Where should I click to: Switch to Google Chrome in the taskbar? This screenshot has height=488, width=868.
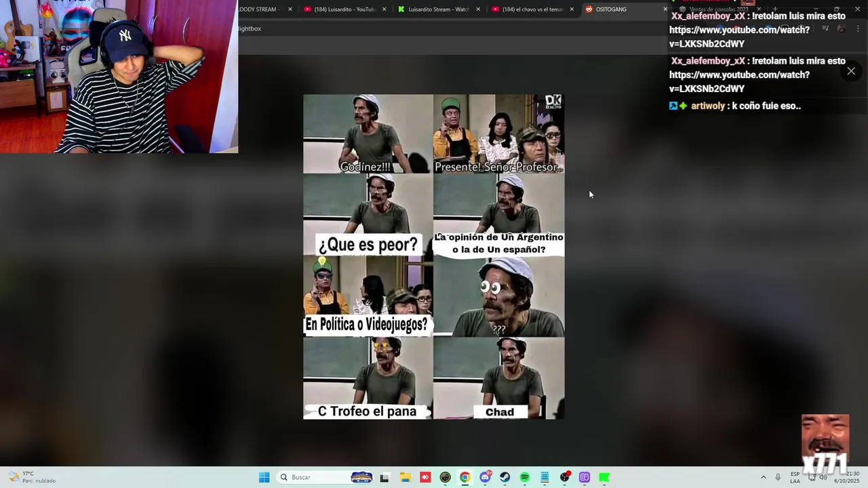pyautogui.click(x=465, y=477)
